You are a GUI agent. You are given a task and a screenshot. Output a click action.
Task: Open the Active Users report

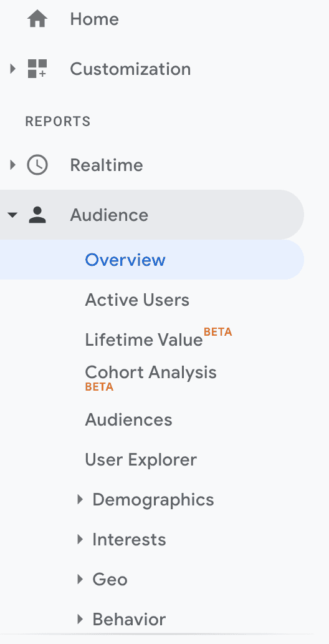pos(137,300)
